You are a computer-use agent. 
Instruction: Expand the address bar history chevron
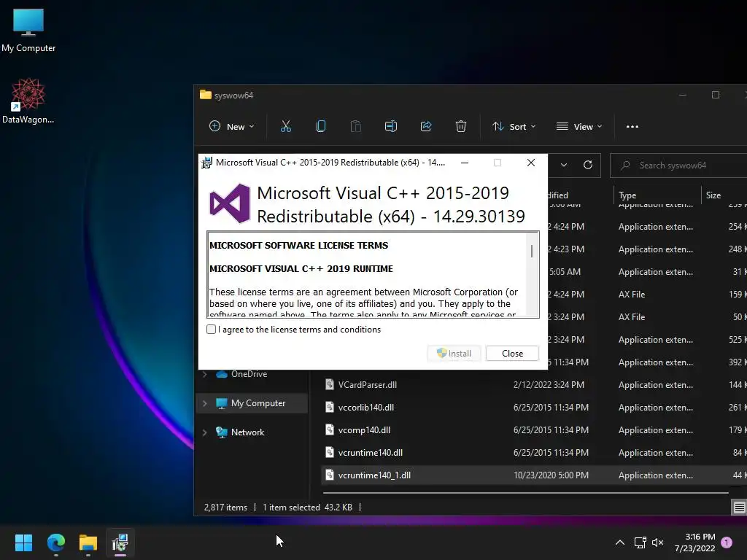pyautogui.click(x=564, y=165)
